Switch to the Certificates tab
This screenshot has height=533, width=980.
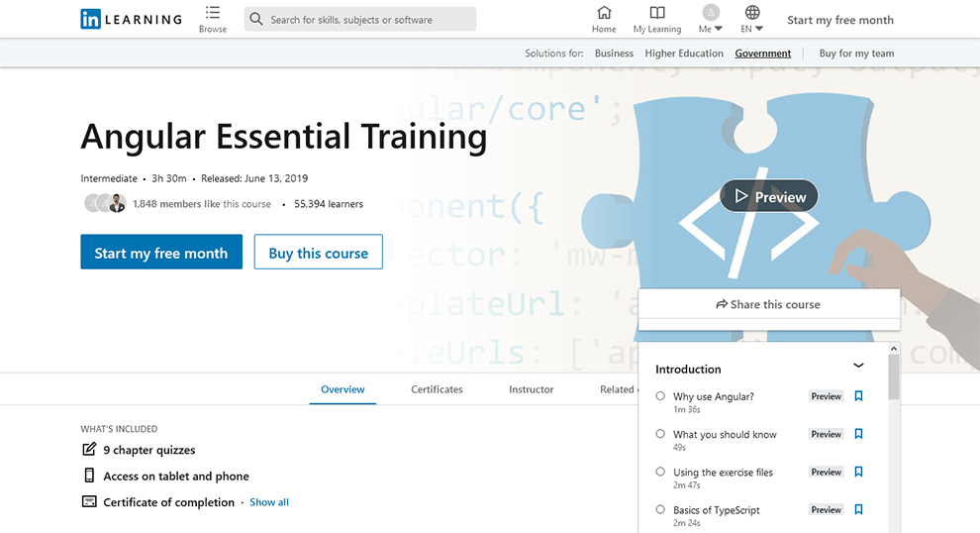coord(437,389)
